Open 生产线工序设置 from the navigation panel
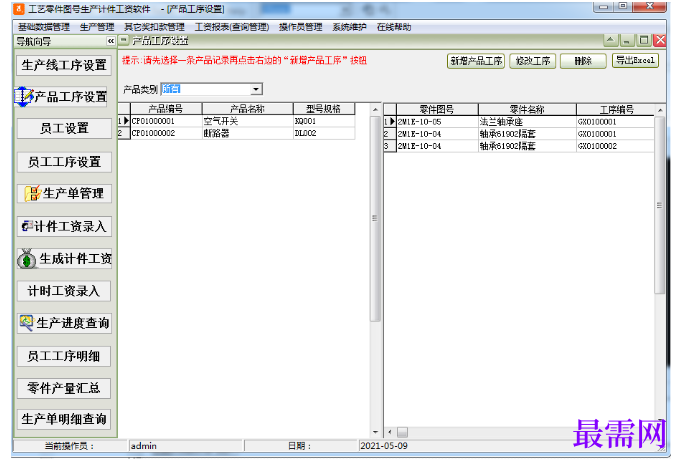685x465 pixels. point(64,65)
